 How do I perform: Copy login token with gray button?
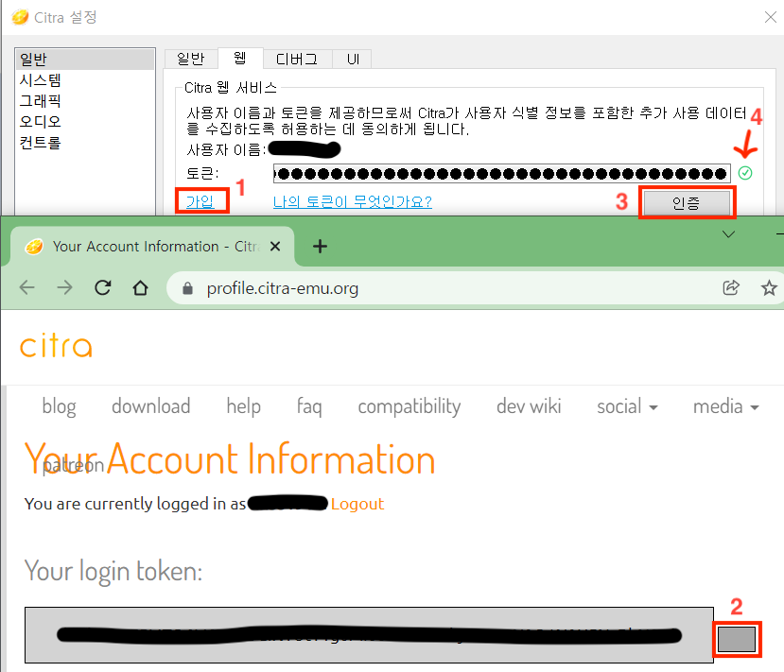click(737, 640)
